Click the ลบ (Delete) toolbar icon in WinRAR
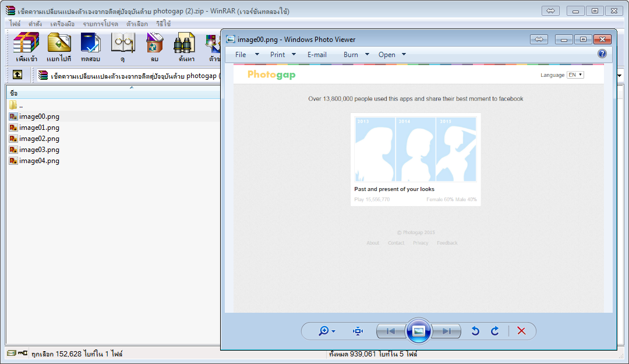629x364 pixels. [x=154, y=47]
